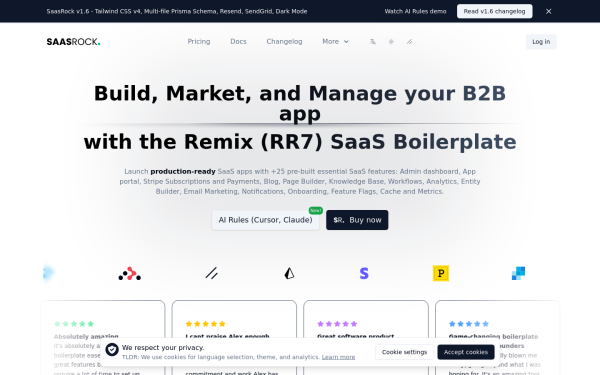Click the red and black dots logo
The width and height of the screenshot is (600, 375).
[x=130, y=274]
